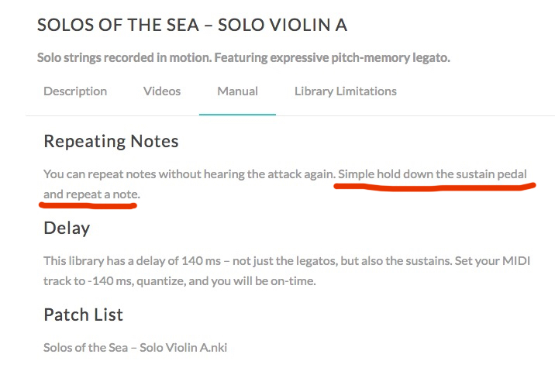This screenshot has width=555, height=392.
Task: Click the teal active-tab indicator under Manual
Action: 237,114
